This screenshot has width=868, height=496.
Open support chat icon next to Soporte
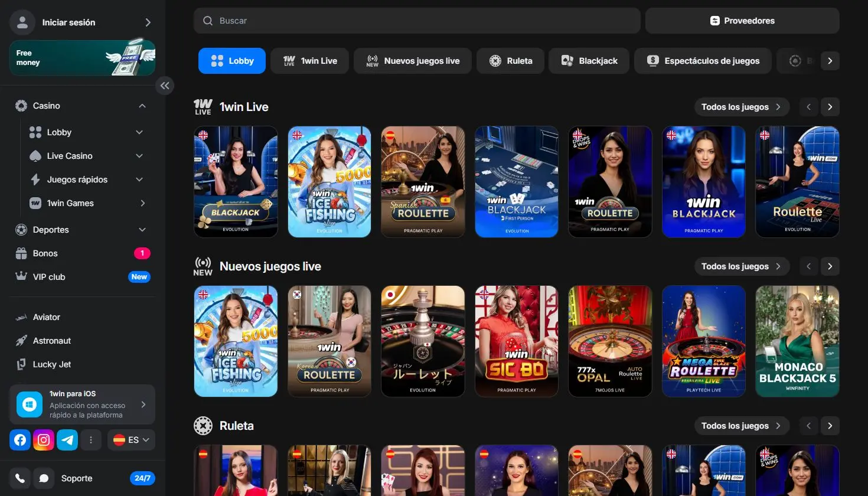click(x=44, y=478)
